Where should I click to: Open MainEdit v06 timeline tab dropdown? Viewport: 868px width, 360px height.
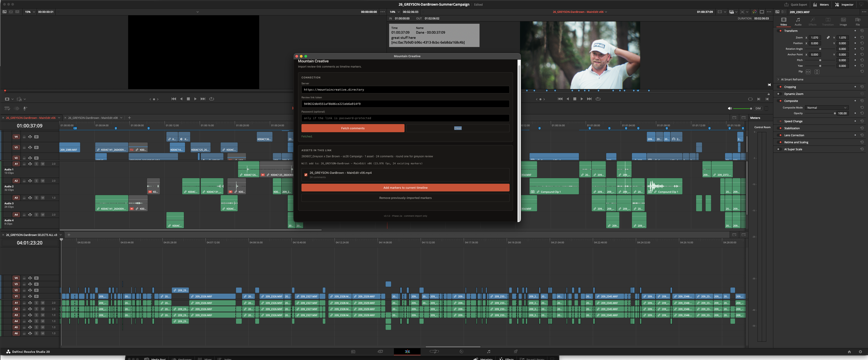tap(59, 118)
